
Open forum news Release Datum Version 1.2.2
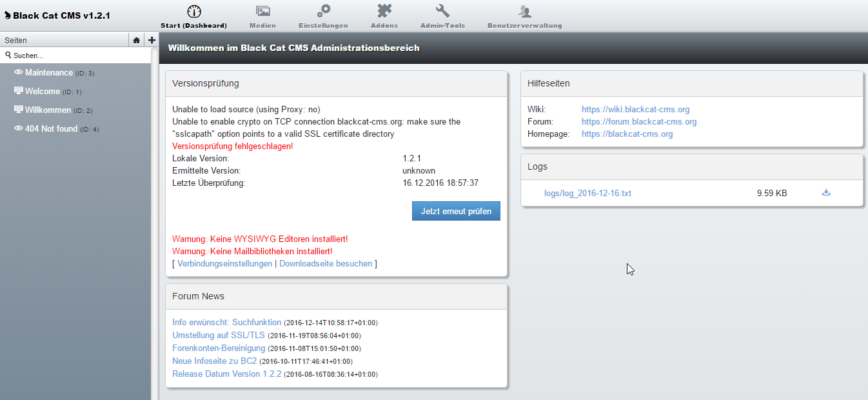(x=227, y=374)
